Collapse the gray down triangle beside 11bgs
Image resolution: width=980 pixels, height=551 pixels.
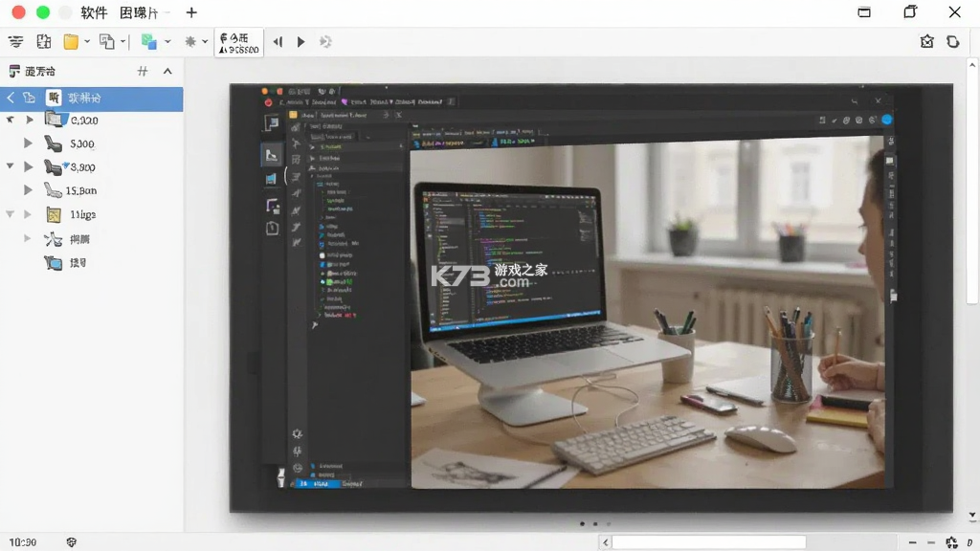pyautogui.click(x=10, y=213)
